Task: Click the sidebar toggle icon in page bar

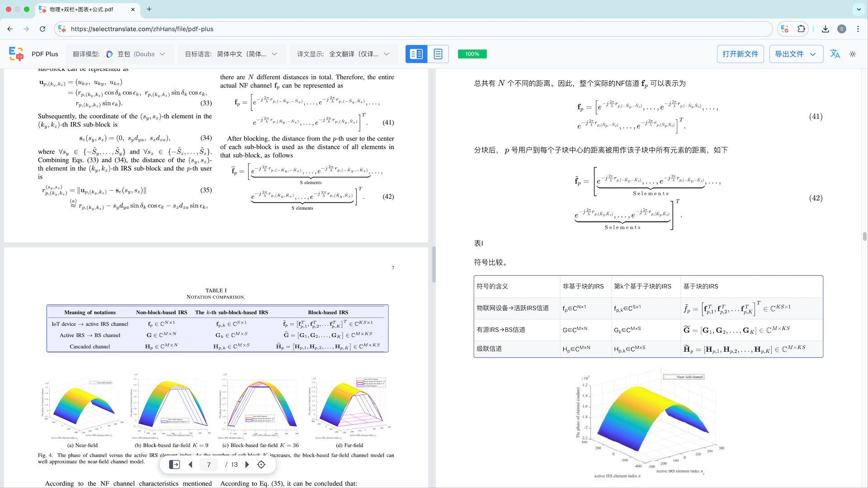Action: (174, 465)
